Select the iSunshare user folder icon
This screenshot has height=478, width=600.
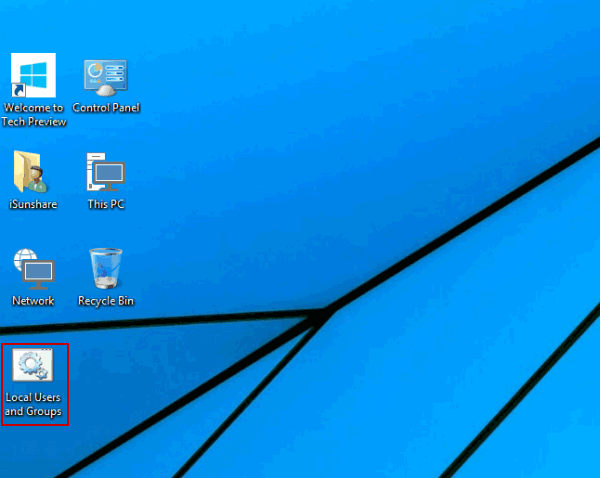coord(30,171)
